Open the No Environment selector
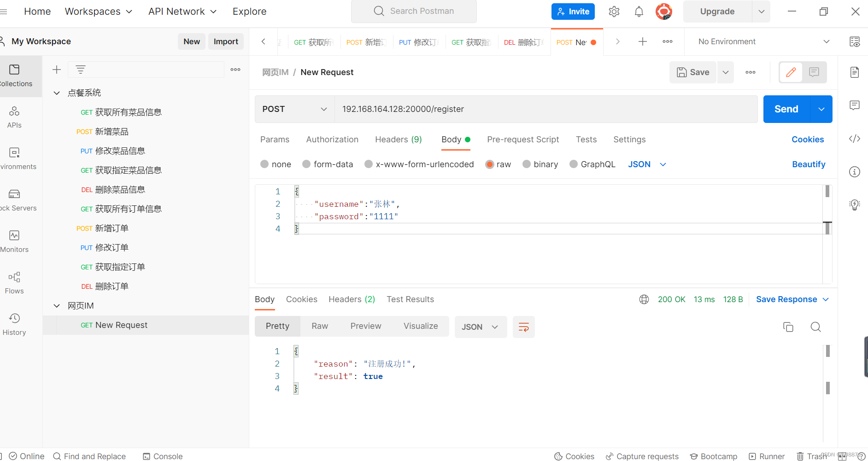 coord(763,41)
